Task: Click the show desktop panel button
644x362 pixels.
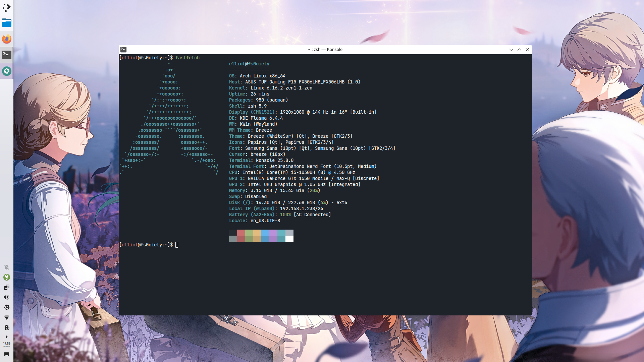Action: [x=7, y=354]
